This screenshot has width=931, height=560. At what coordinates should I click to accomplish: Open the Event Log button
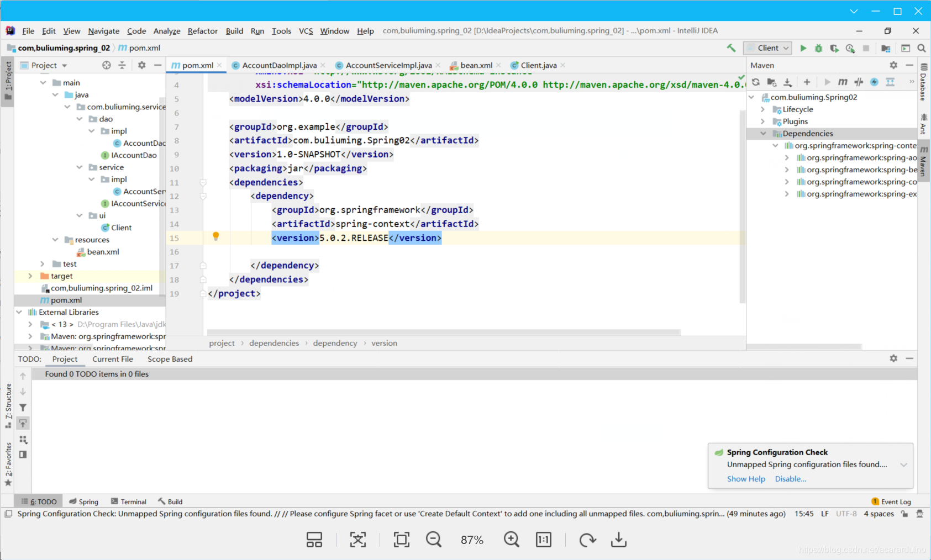(x=891, y=501)
